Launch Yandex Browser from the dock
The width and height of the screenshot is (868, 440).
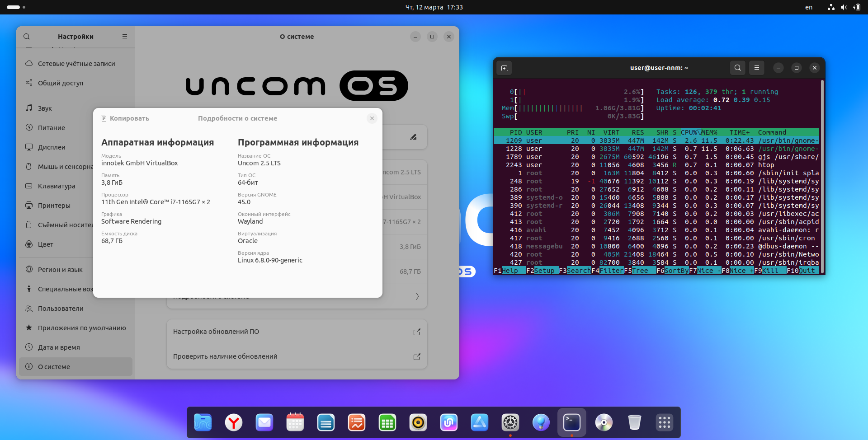coord(234,423)
